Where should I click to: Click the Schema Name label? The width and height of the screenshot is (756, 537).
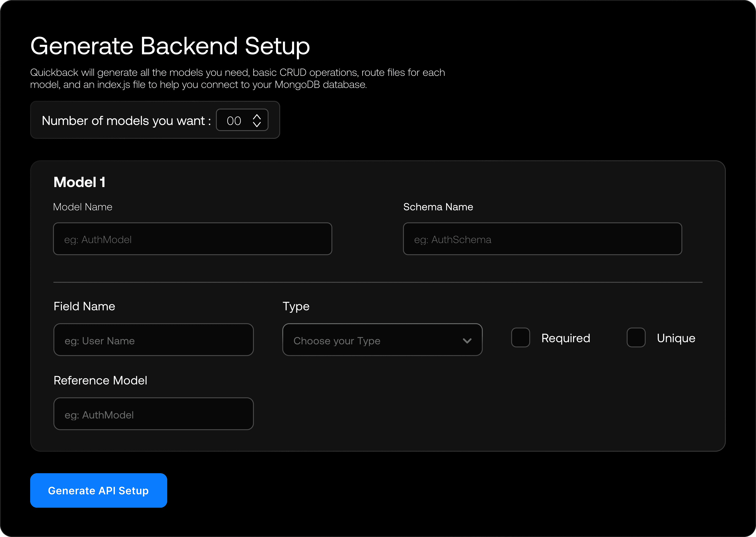tap(438, 207)
